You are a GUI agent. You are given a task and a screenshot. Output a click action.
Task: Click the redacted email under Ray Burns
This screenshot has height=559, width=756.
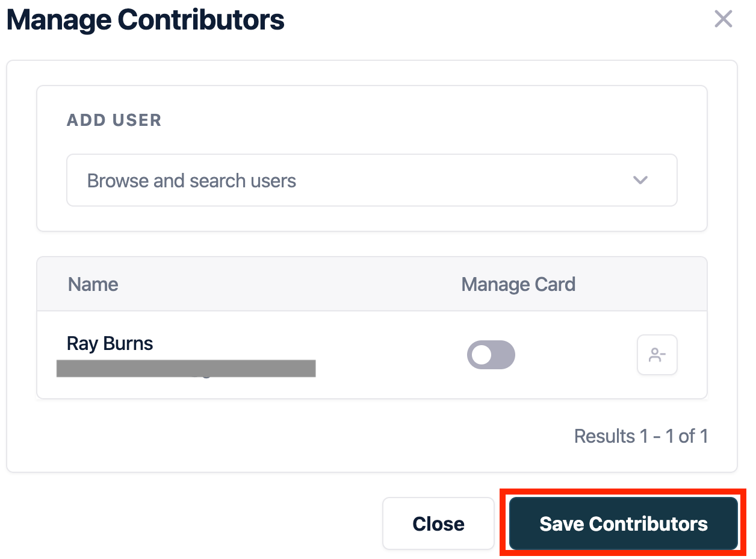click(185, 368)
